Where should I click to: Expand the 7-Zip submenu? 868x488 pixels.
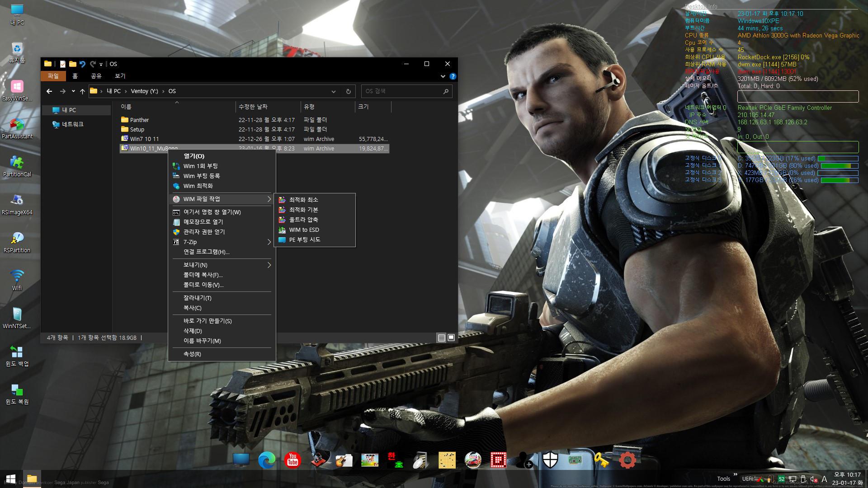click(x=269, y=242)
